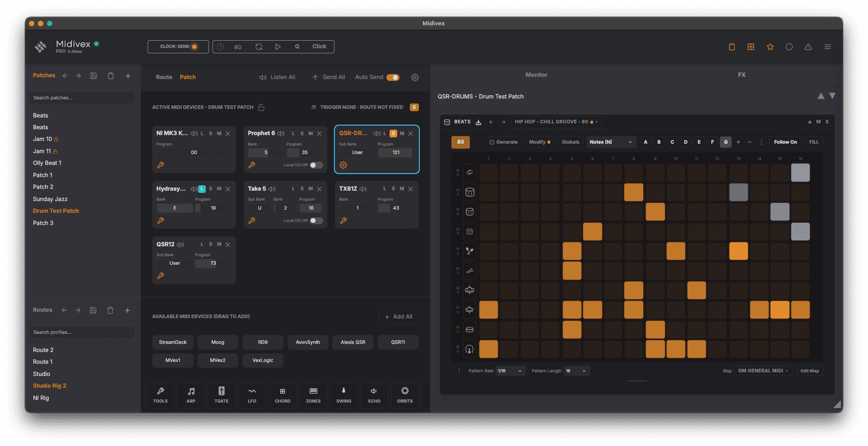Viewport: 868px width, 446px height.
Task: Click the Edit Map button
Action: tap(809, 371)
